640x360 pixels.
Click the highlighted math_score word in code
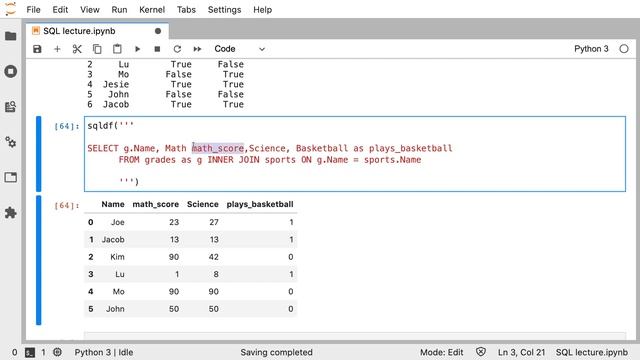[218, 148]
